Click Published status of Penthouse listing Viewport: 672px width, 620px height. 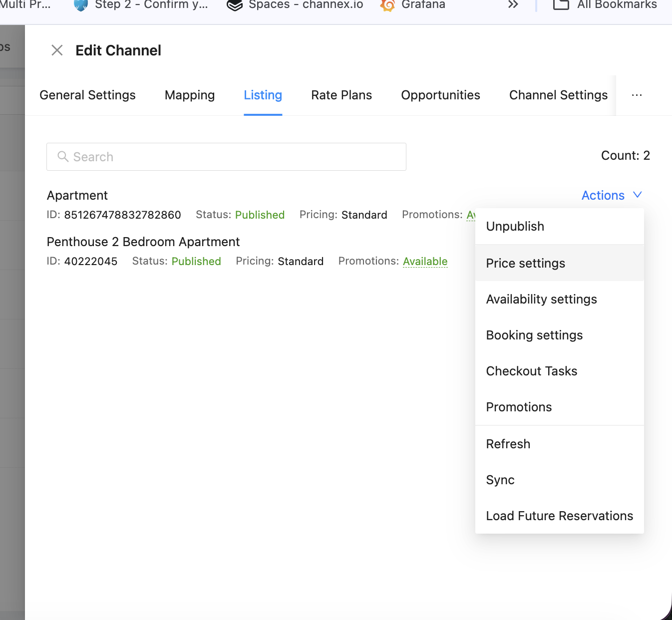(x=196, y=261)
